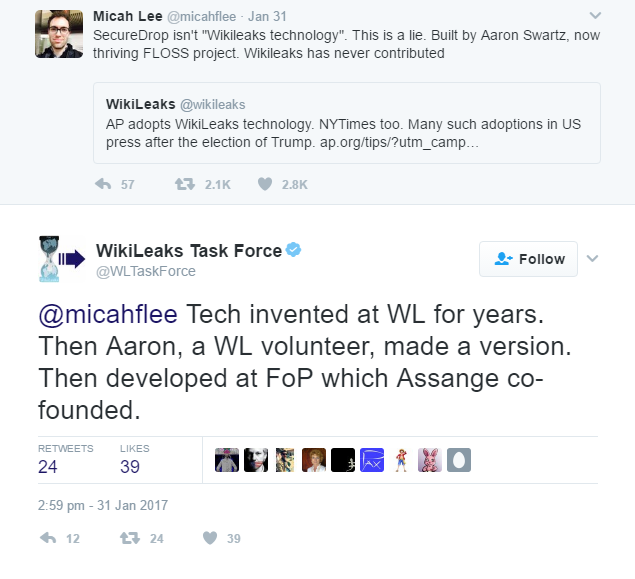Like the WikiLeaks Task Force tweet
The width and height of the screenshot is (635, 579).
(x=210, y=538)
